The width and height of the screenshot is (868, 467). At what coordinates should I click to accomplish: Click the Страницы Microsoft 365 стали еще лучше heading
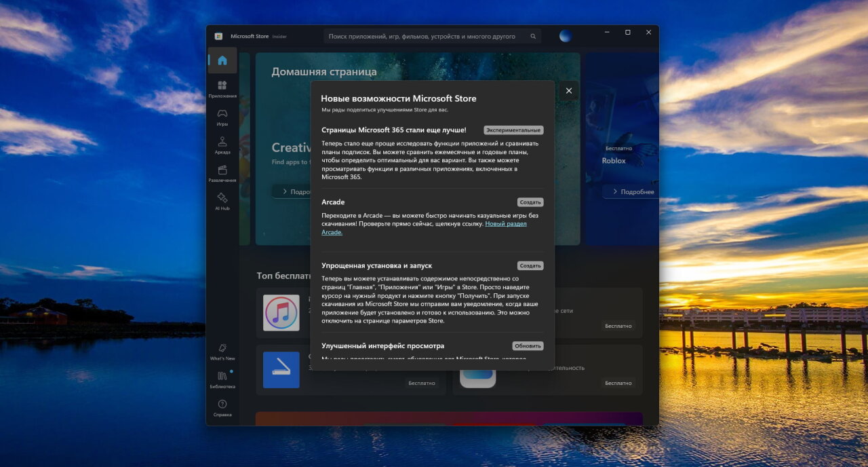click(394, 130)
